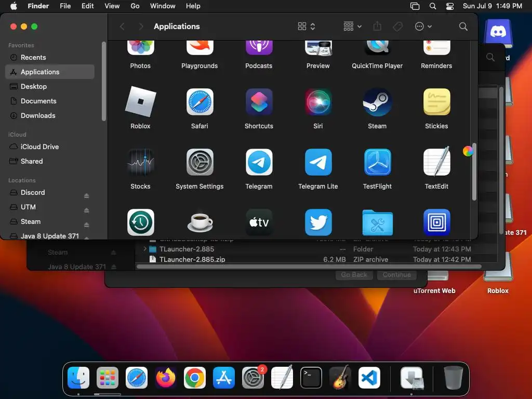This screenshot has height=399, width=532.
Task: Select the coffee cup app icon
Action: [x=200, y=222]
